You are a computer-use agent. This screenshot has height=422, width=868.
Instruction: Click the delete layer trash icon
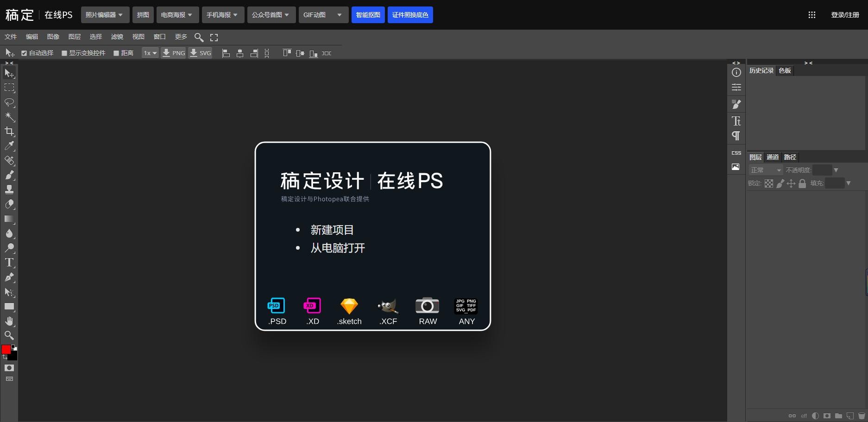tap(862, 416)
